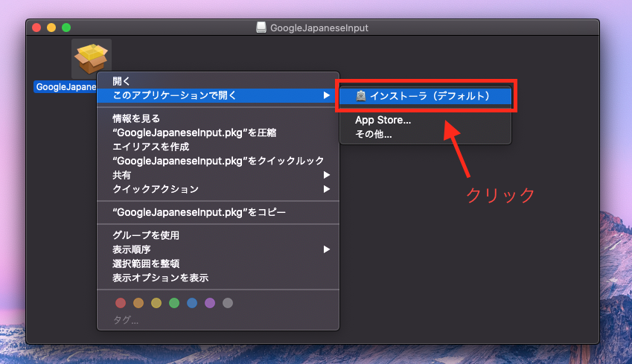Apply the blue tag color
The height and width of the screenshot is (364, 632).
[192, 303]
